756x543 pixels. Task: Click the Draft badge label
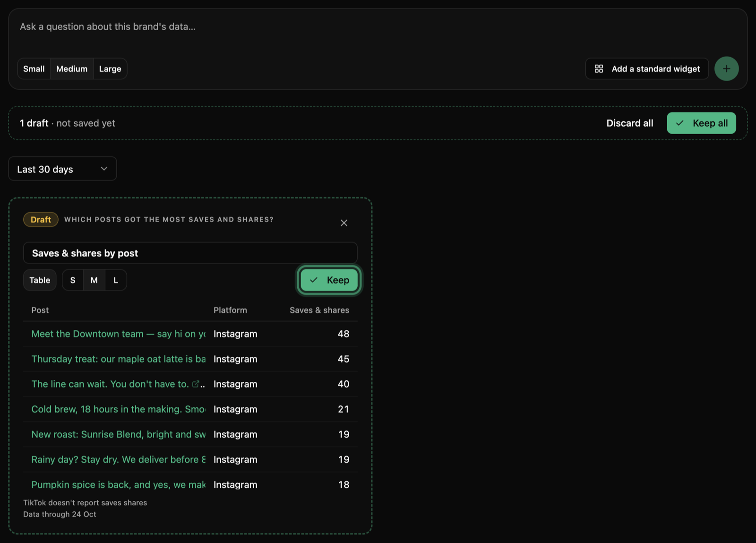pos(41,219)
